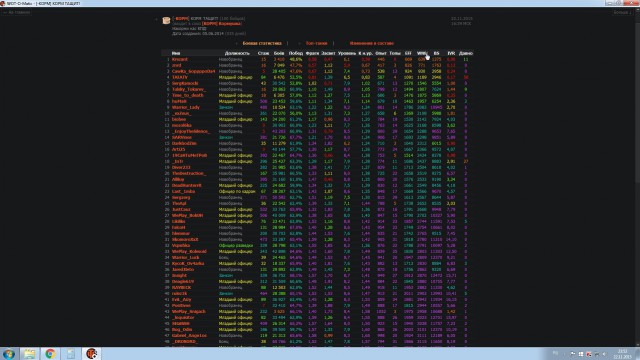Open player Bog_Odin profile
The width and height of the screenshot is (640, 360).
(x=182, y=329)
